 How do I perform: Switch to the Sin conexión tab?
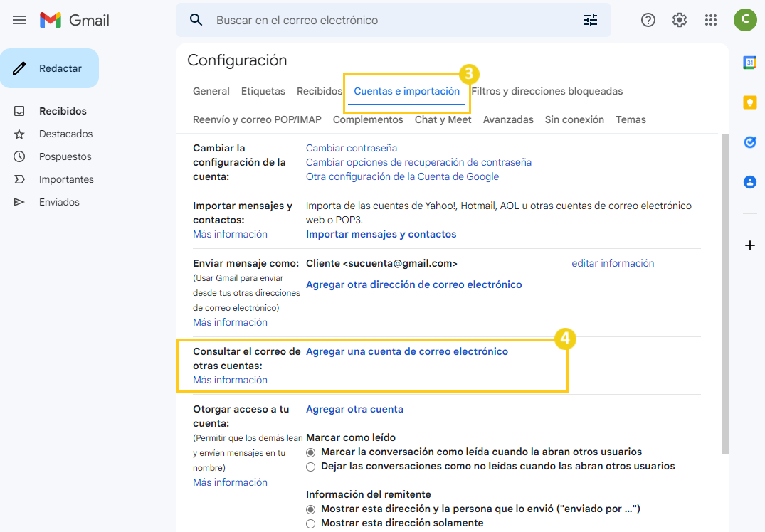click(574, 119)
